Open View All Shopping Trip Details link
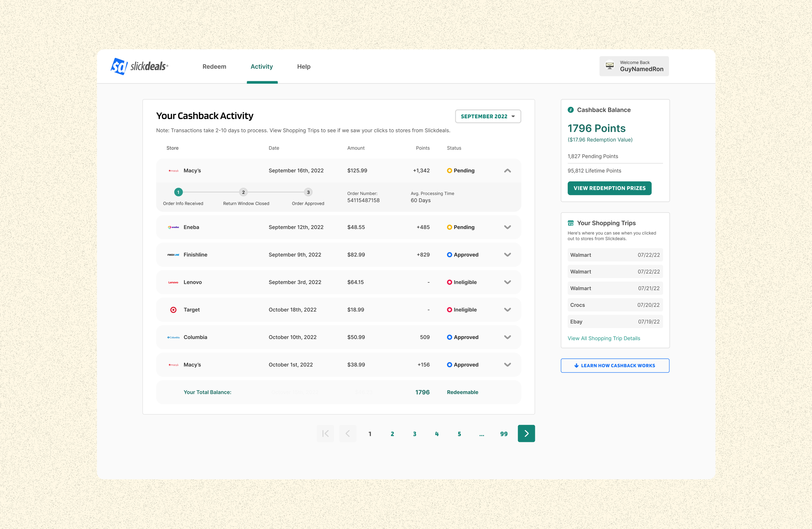The image size is (812, 529). [x=603, y=338]
